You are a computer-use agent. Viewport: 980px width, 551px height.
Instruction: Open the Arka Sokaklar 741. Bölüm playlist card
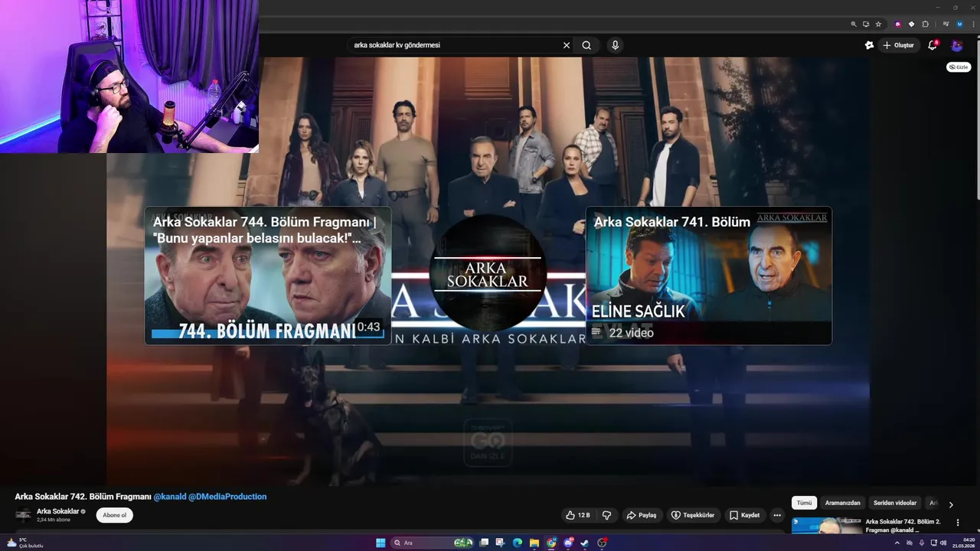(x=709, y=275)
